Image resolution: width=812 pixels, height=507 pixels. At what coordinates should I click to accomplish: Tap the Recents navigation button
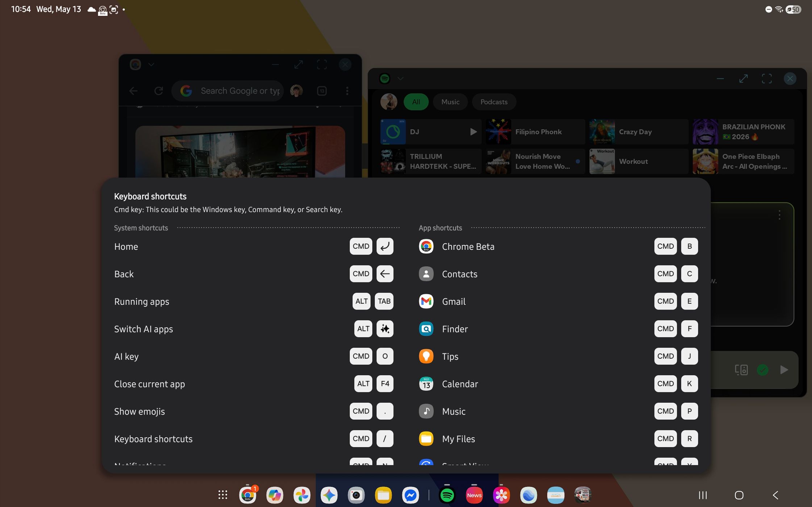(x=703, y=495)
